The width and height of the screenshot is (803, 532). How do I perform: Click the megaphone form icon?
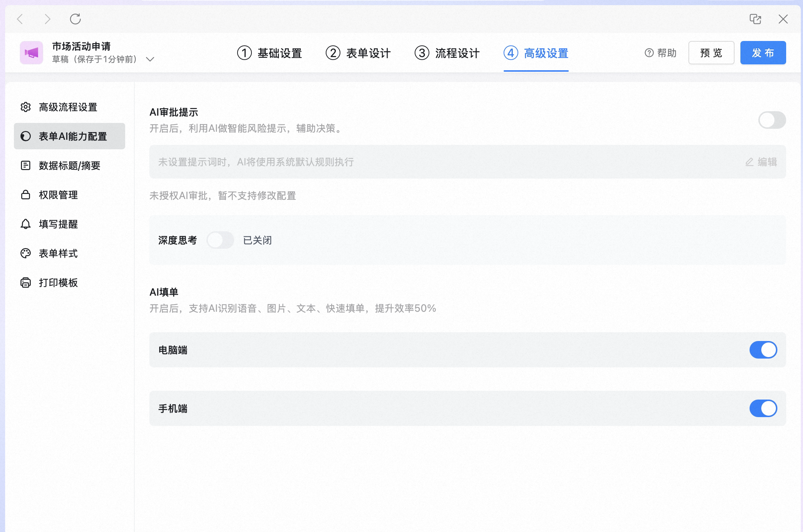click(31, 53)
